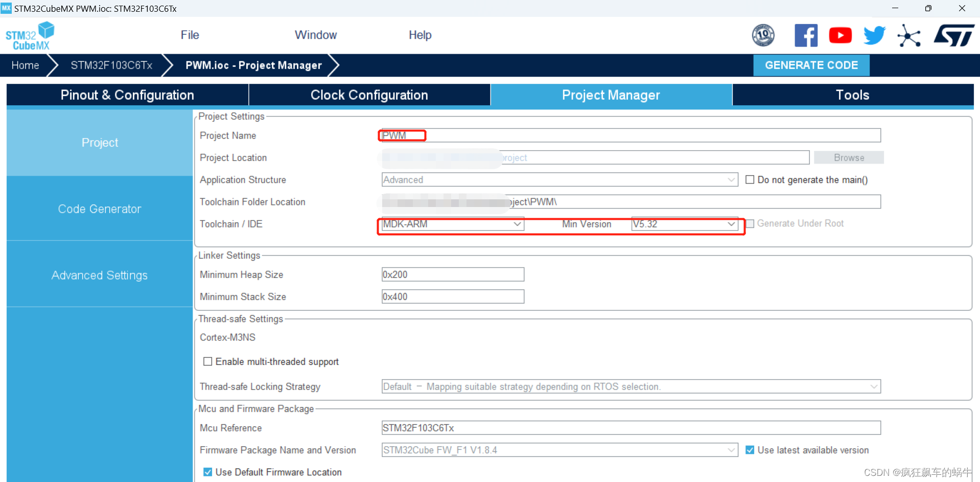Click the ST logo icon
Viewport: 980px width, 482px height.
954,36
